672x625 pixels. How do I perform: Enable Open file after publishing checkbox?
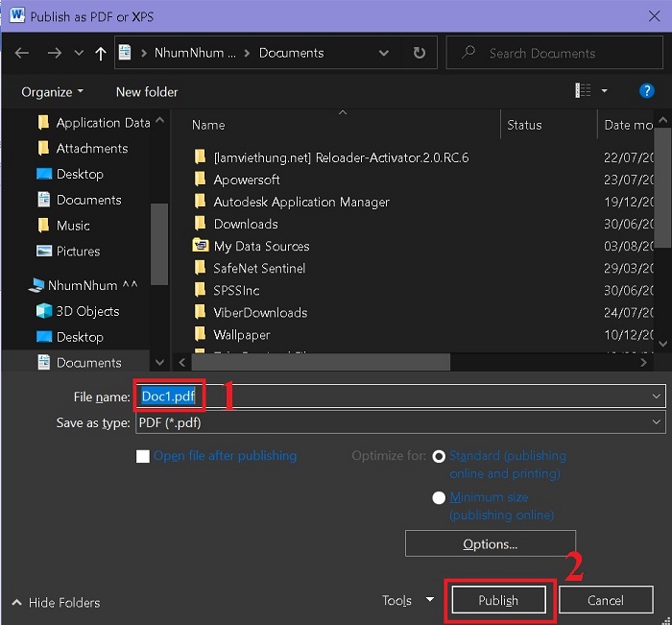[143, 457]
